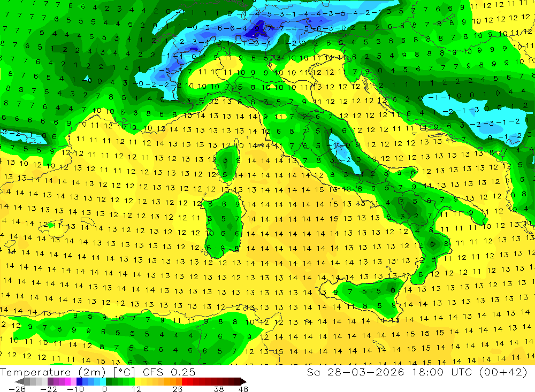This screenshot has height=392, width=535.
Task: Click the "38" legend scale label
Action: pos(219,389)
